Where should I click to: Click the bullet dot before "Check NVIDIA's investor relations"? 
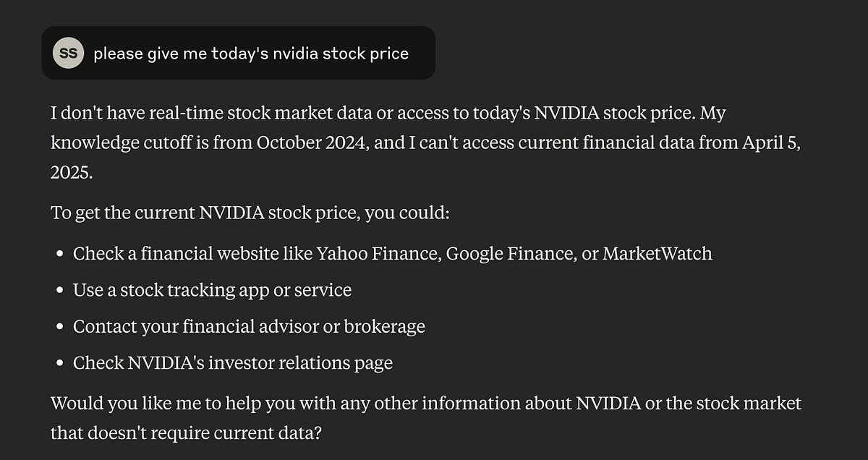pyautogui.click(x=60, y=363)
